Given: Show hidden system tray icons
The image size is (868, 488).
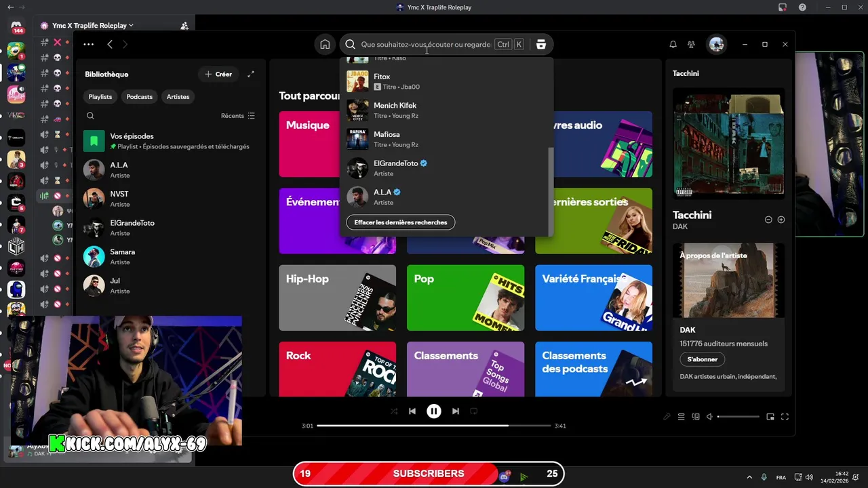Looking at the screenshot, I should [x=749, y=477].
